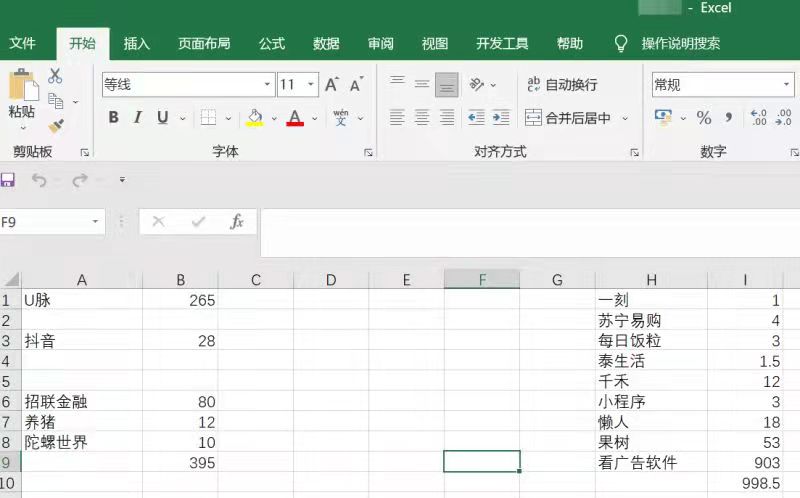Open Quick Access Toolbar customize arrow
The image size is (800, 498).
click(x=122, y=180)
